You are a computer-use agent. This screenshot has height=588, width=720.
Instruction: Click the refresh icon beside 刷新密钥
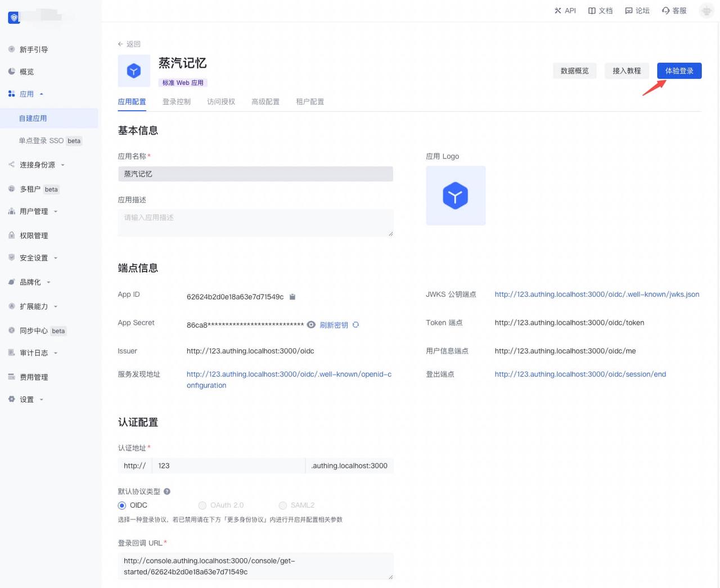tap(355, 325)
